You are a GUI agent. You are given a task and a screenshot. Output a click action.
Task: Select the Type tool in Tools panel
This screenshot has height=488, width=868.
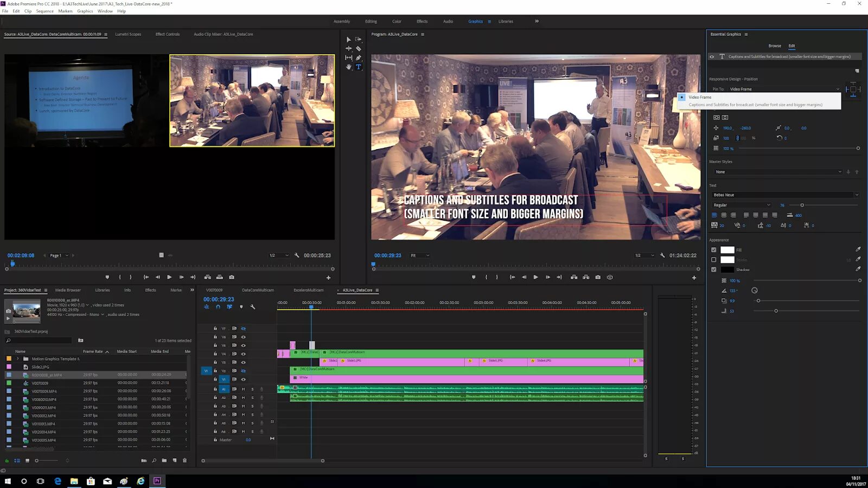[x=359, y=67]
